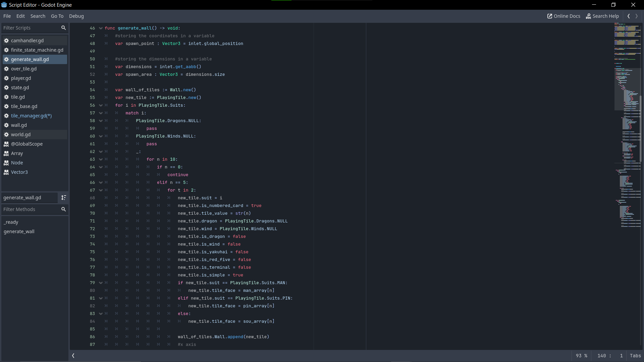Open the Array class documentation

click(17, 153)
